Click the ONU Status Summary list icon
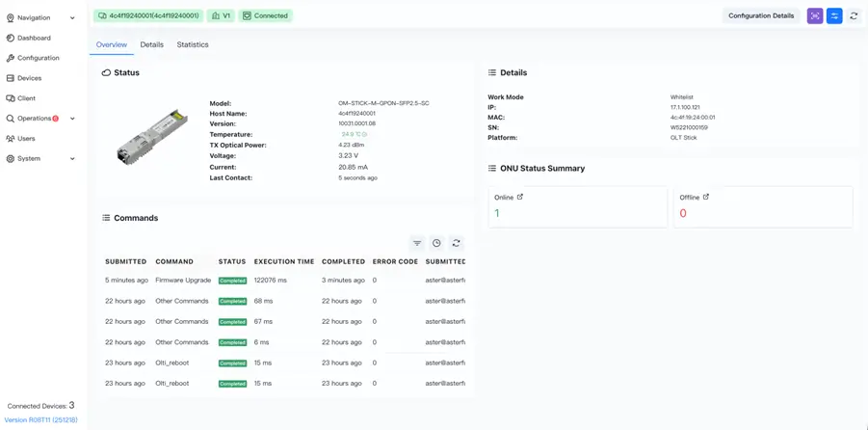Viewport: 868px width, 430px height. pyautogui.click(x=491, y=168)
